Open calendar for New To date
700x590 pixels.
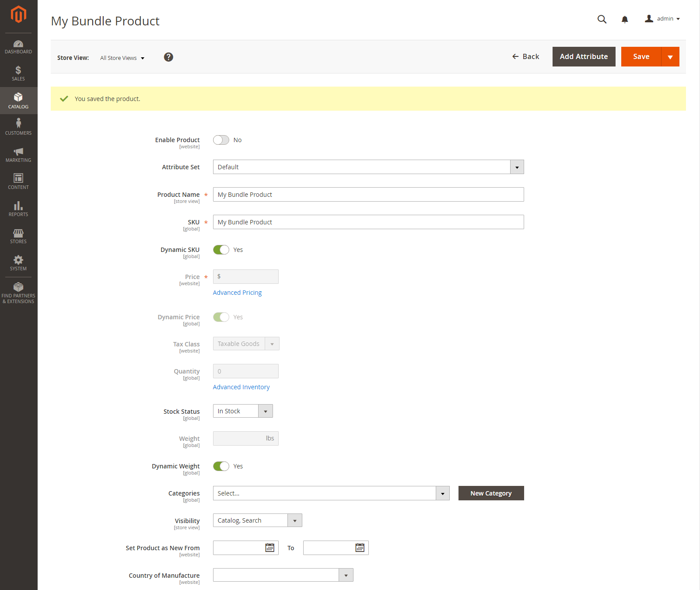click(360, 548)
